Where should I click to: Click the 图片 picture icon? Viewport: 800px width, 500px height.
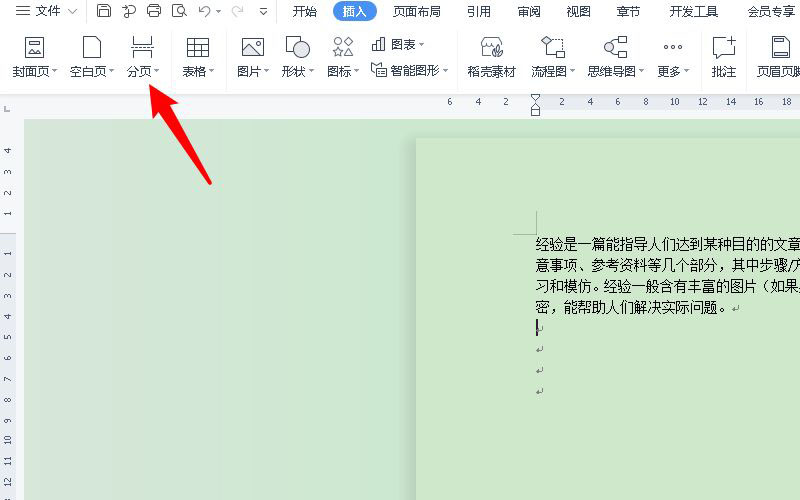coord(252,47)
